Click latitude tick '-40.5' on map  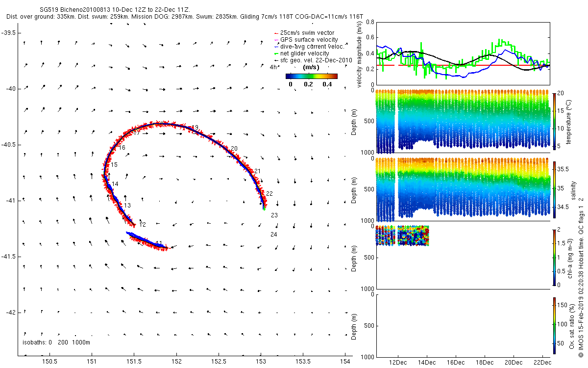[x=8, y=145]
